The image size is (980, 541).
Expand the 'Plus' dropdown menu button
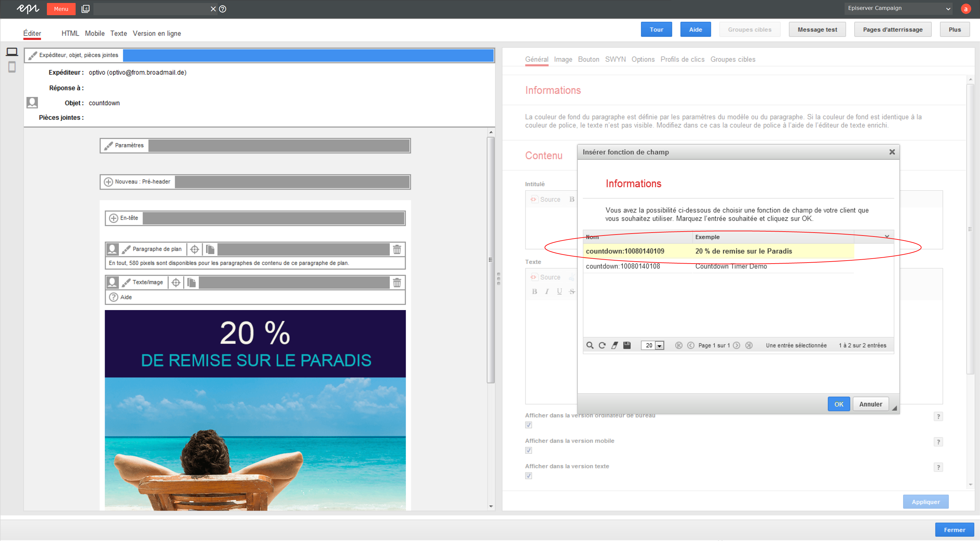point(955,29)
